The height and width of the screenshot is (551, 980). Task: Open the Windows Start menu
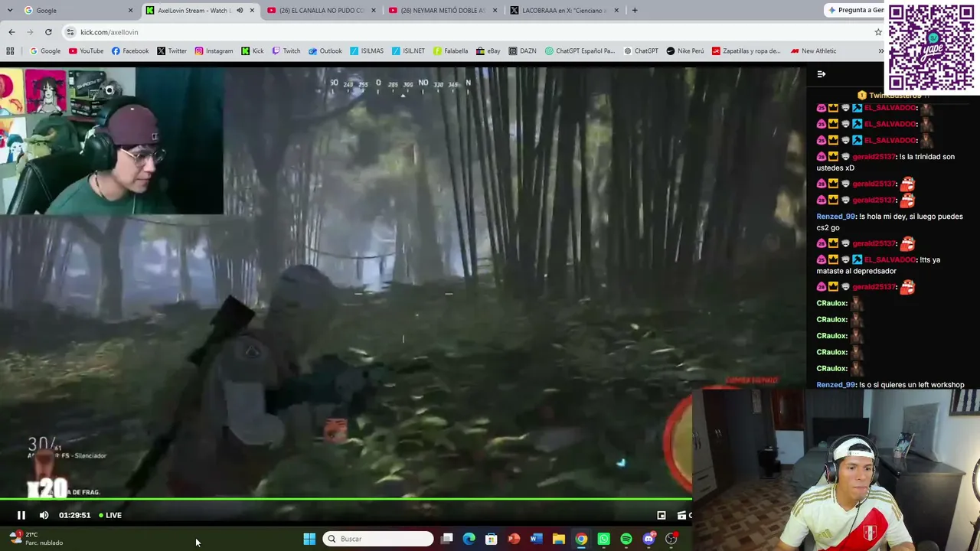pyautogui.click(x=309, y=539)
